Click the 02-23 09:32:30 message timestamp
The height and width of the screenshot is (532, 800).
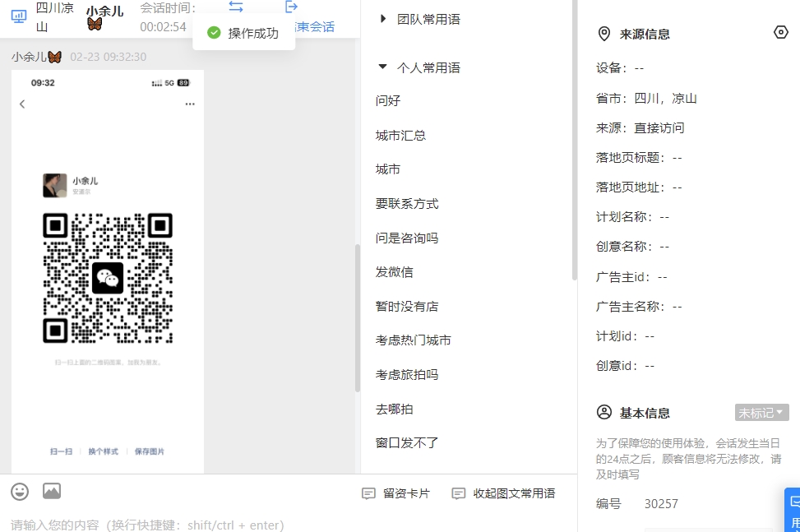point(109,57)
